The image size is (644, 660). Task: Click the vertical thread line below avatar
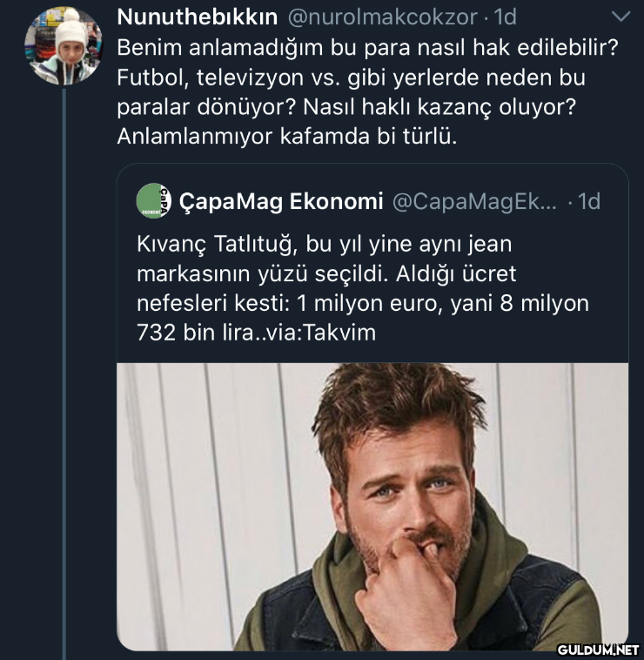pos(64,348)
